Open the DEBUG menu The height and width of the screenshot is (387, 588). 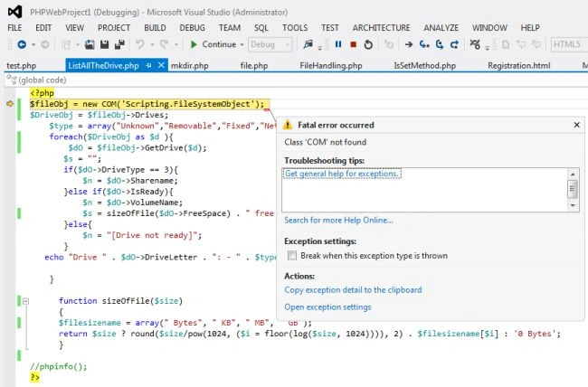192,28
